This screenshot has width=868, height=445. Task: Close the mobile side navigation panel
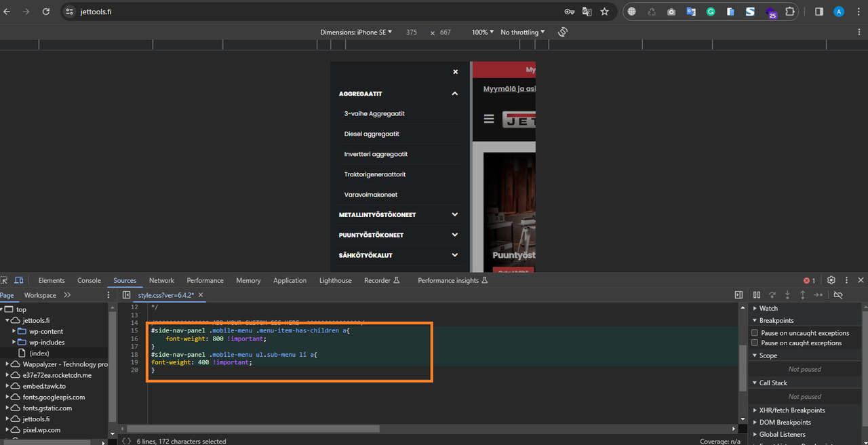[x=456, y=71]
